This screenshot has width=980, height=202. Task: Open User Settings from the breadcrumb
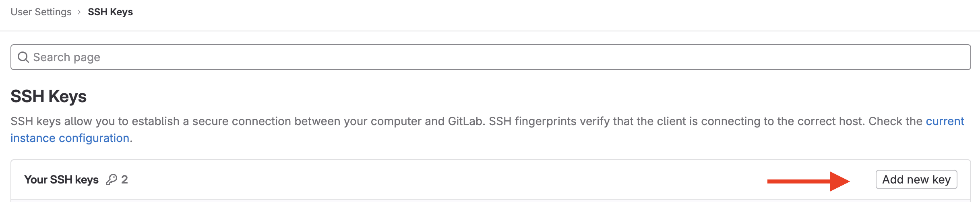[x=41, y=12]
